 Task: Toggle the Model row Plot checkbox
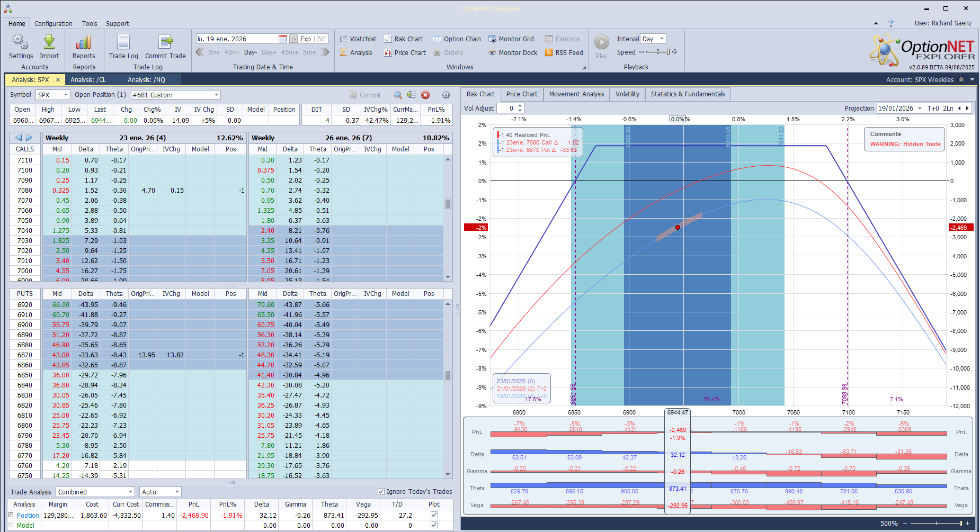click(434, 525)
